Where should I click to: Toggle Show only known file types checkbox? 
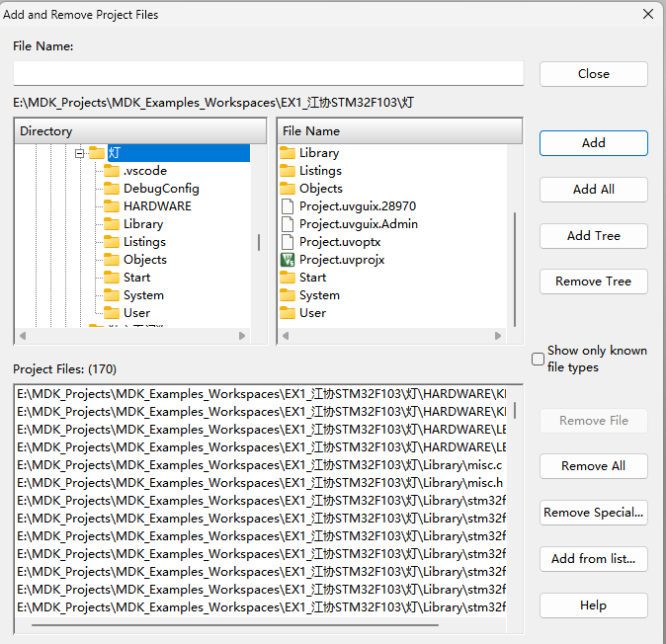pos(538,359)
